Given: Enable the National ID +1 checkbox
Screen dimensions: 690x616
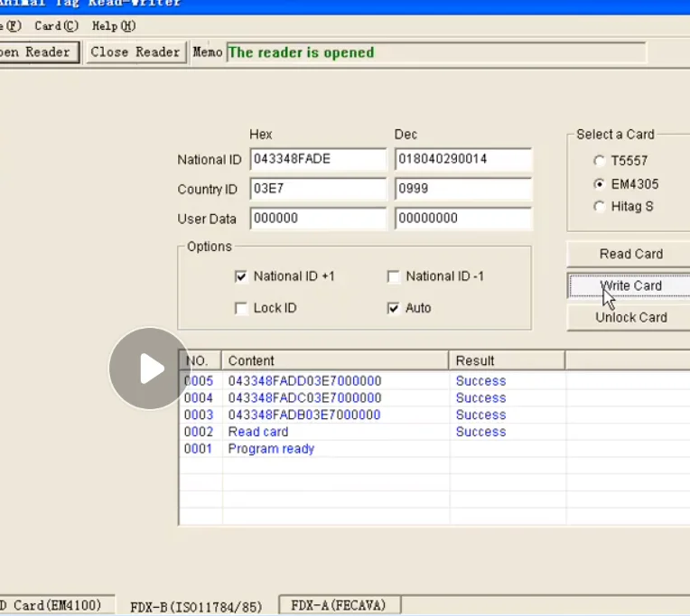Looking at the screenshot, I should (241, 277).
